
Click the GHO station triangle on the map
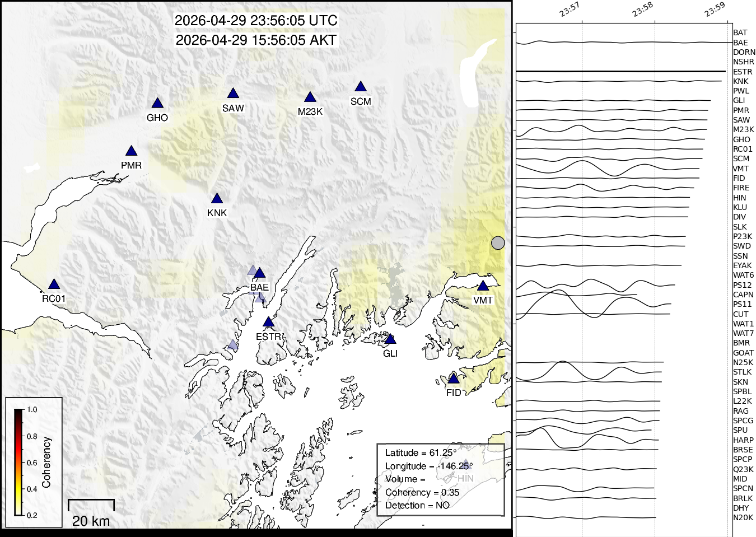157,104
